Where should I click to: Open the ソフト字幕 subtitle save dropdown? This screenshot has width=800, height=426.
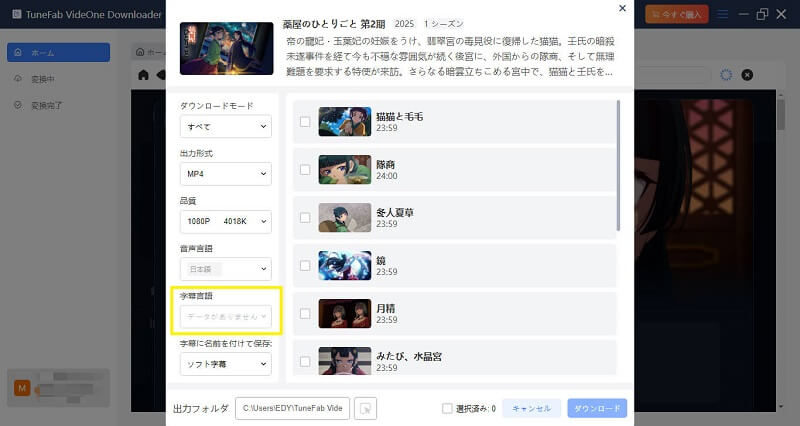226,364
